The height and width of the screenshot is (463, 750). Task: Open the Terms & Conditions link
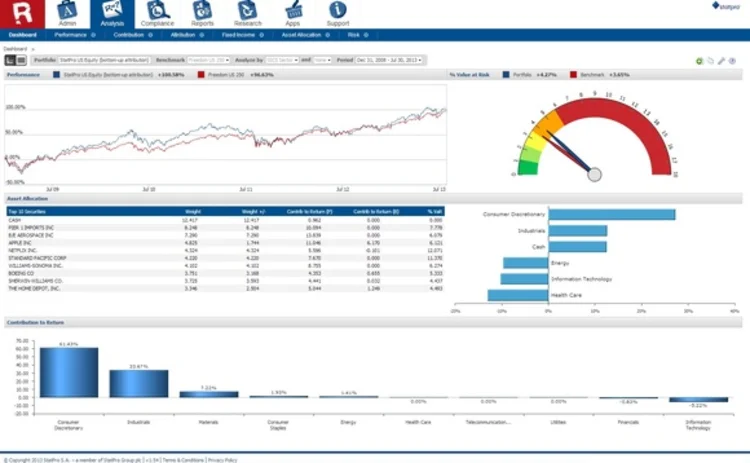[183, 460]
